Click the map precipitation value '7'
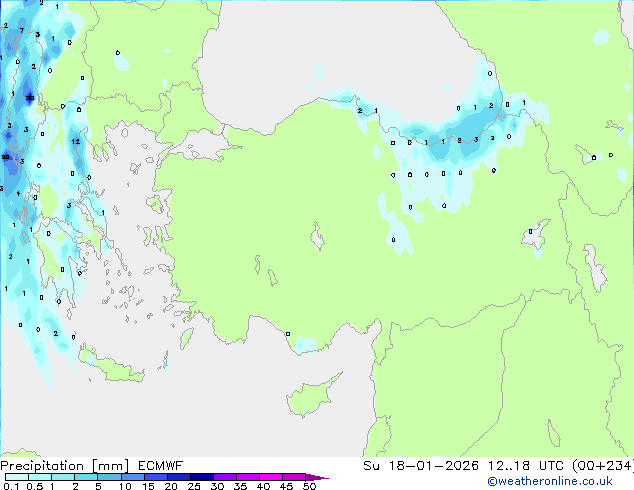The image size is (634, 490). (22, 30)
